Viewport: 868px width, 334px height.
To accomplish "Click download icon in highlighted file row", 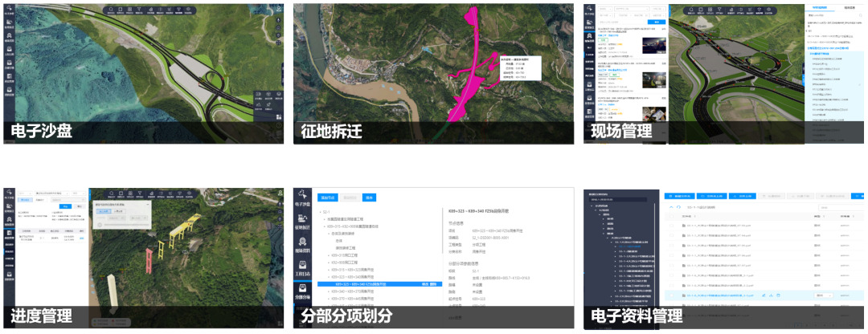I will (x=770, y=295).
